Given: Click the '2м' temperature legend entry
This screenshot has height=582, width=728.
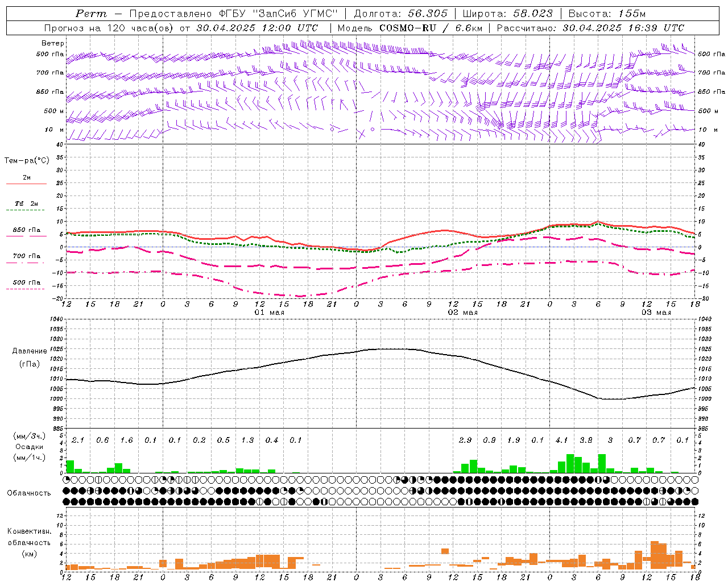Looking at the screenshot, I should (27, 177).
